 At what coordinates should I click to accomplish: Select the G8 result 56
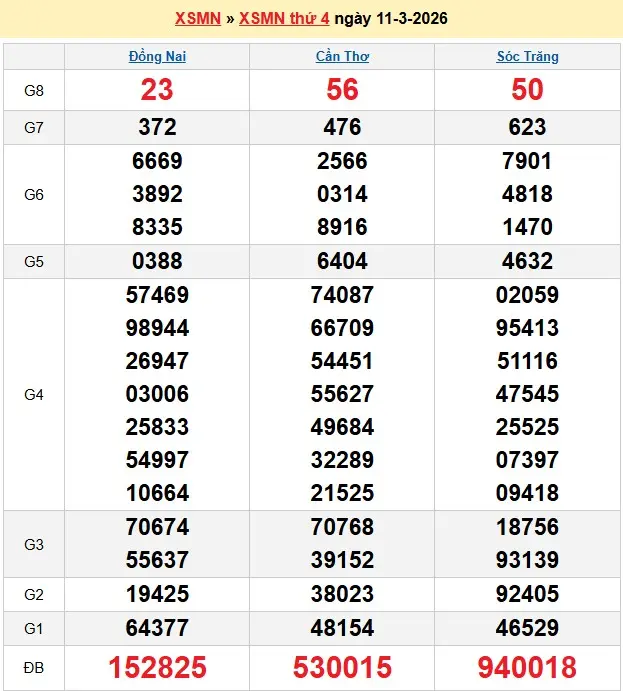[342, 90]
